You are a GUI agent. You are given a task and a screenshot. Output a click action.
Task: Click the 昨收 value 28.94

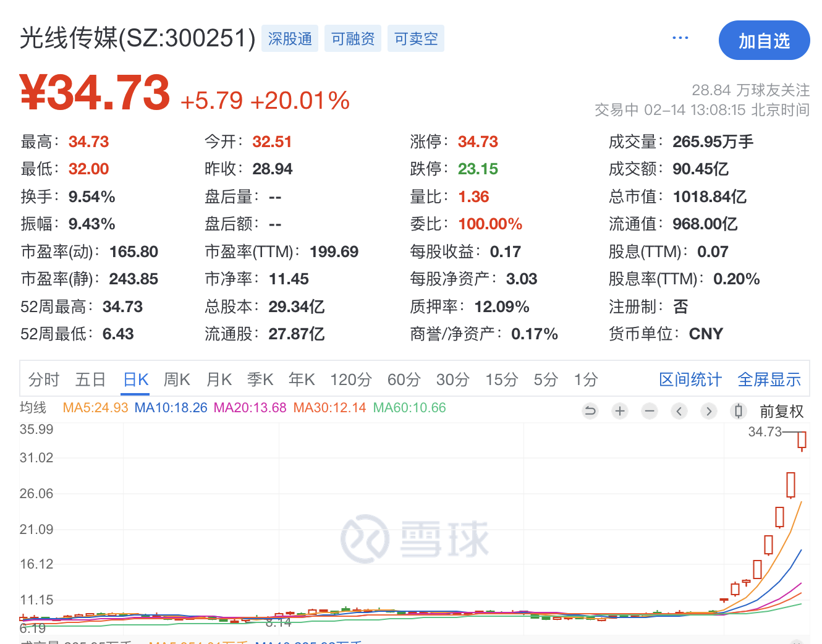pyautogui.click(x=273, y=169)
